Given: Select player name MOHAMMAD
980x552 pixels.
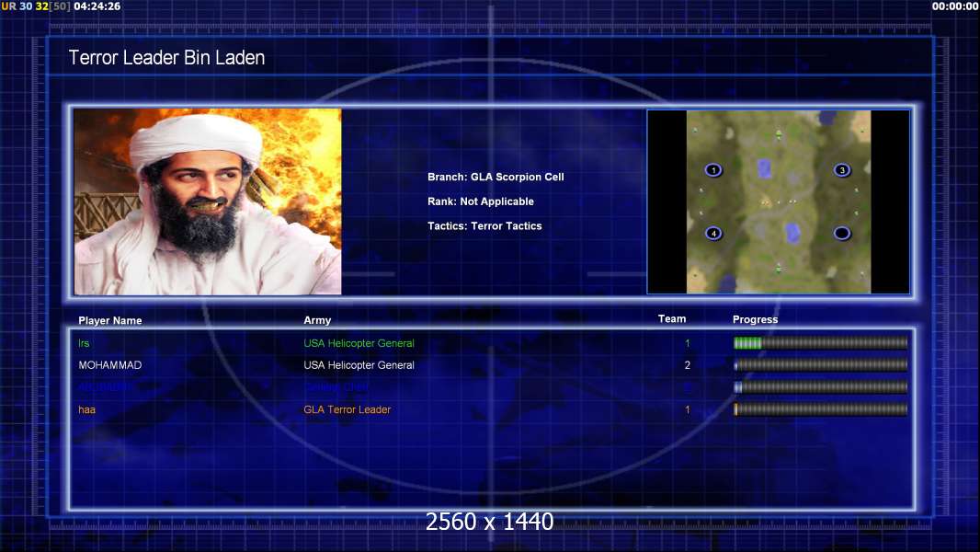Looking at the screenshot, I should (x=110, y=365).
